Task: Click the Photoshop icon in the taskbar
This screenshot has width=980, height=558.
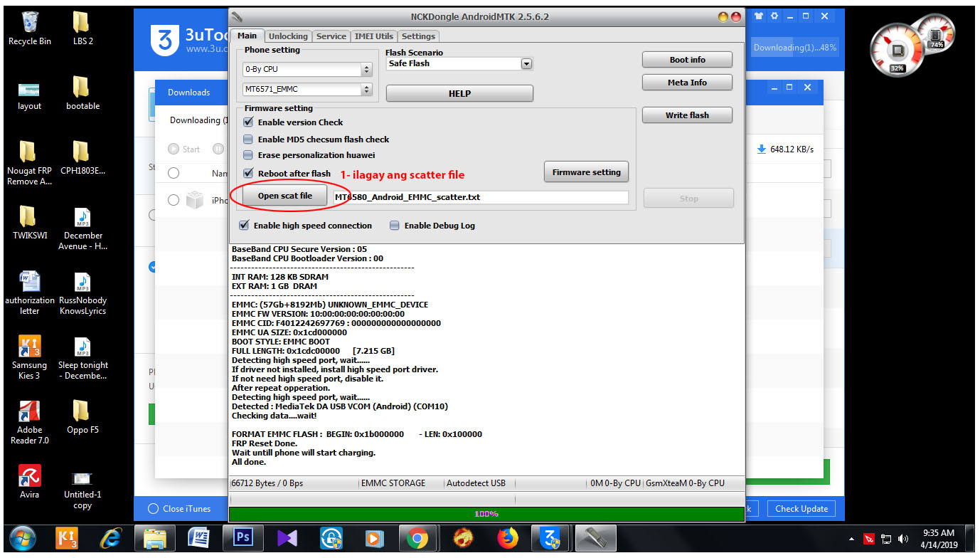Action: 243,539
